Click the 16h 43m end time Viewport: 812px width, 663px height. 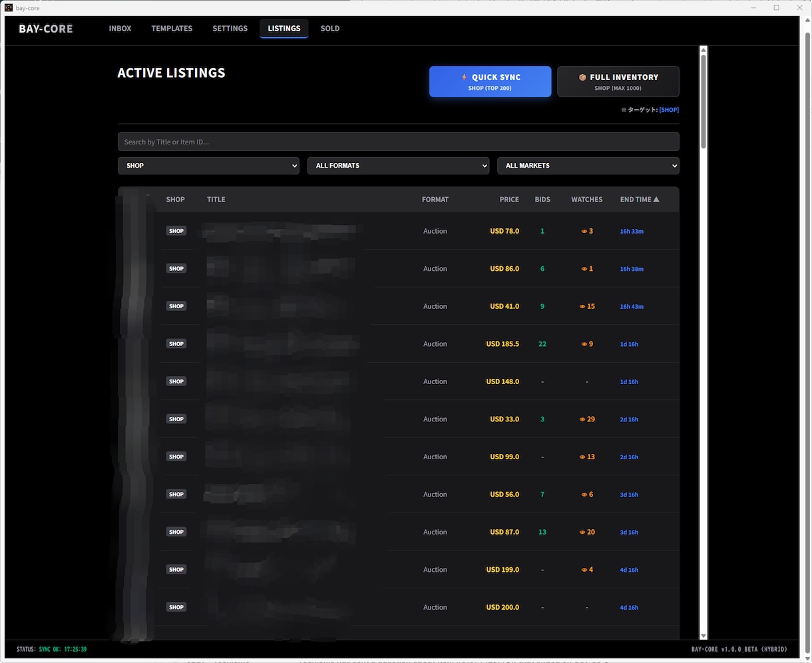pyautogui.click(x=632, y=307)
